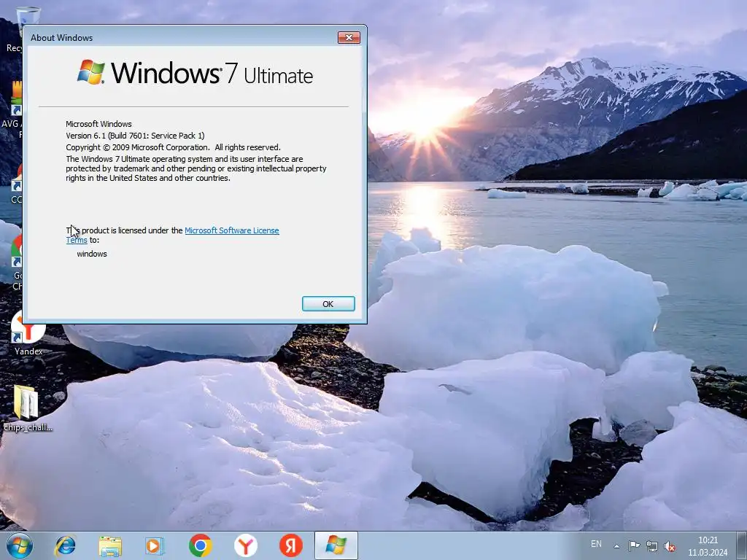Open Yandex Browser Y icon in taskbar
The image size is (747, 560).
[x=245, y=545]
